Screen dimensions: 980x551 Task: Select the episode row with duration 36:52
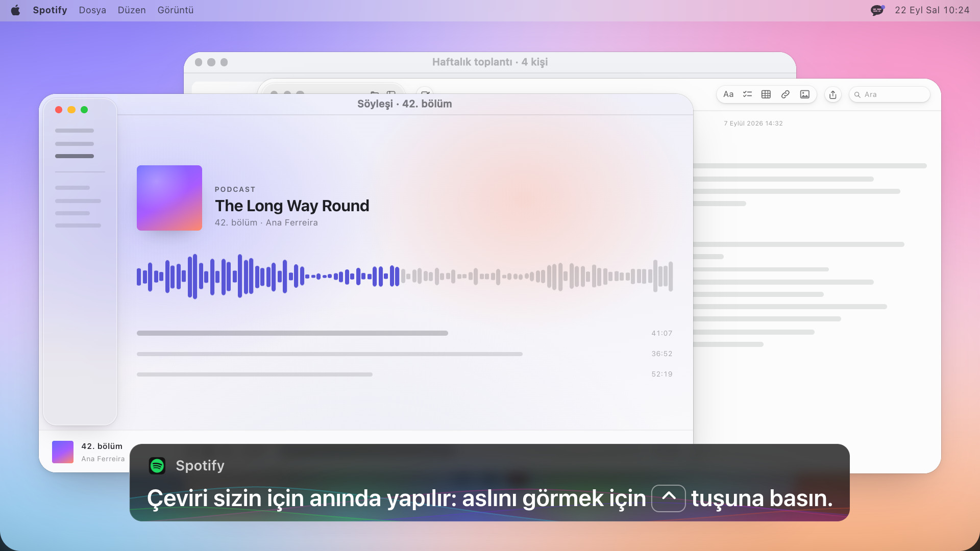pyautogui.click(x=405, y=354)
